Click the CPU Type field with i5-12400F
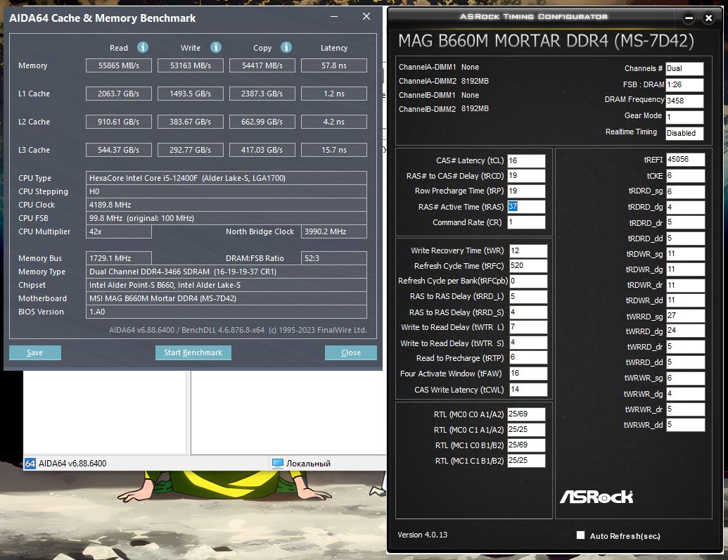728x560 pixels. point(226,178)
